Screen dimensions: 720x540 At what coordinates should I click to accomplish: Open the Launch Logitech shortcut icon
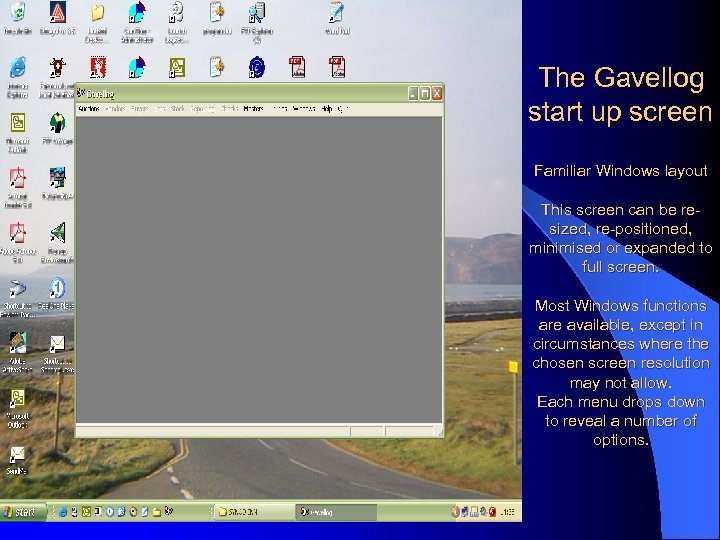pyautogui.click(x=177, y=12)
